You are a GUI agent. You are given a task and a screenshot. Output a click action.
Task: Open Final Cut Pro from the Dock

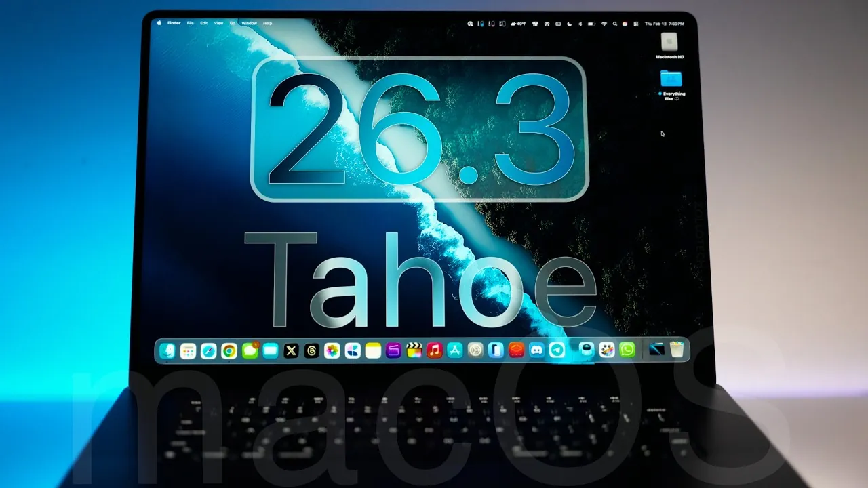tap(413, 351)
